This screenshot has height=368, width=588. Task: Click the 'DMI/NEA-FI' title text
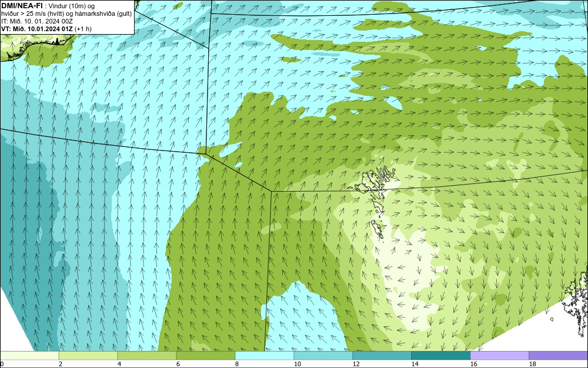pyautogui.click(x=22, y=5)
